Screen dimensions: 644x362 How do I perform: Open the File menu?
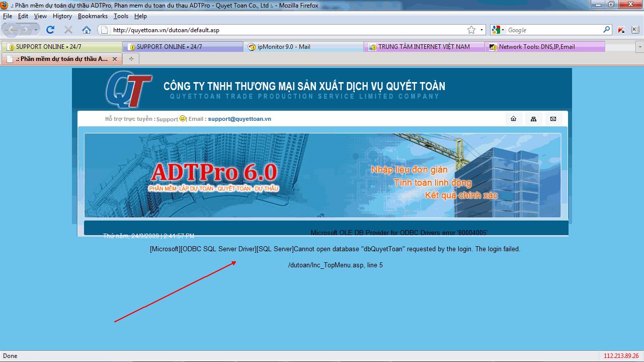(7, 16)
